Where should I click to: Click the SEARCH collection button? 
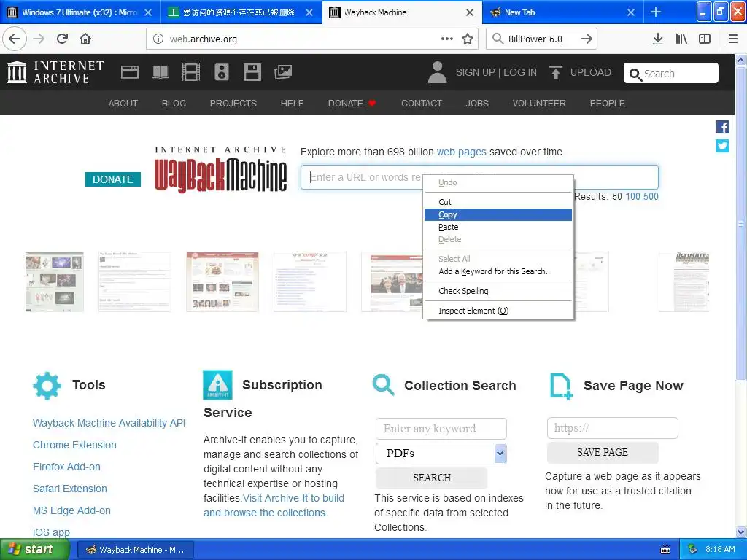tap(432, 478)
